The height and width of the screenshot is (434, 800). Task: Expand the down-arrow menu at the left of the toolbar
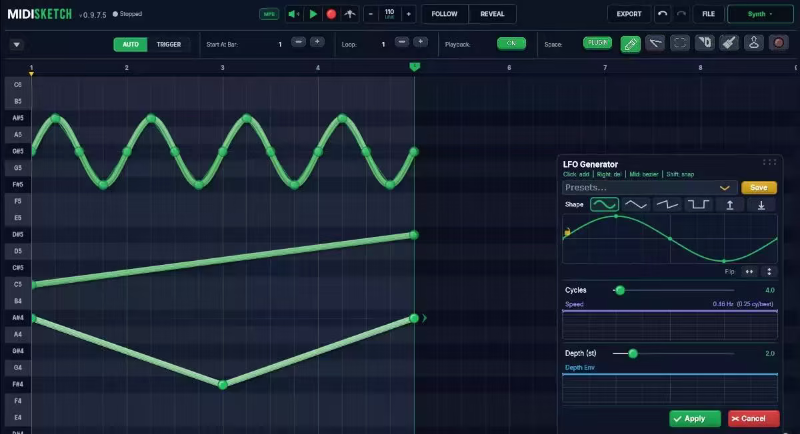[x=17, y=45]
